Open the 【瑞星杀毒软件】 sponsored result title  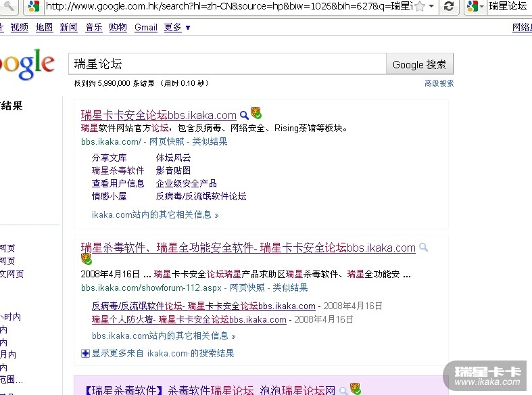click(210, 390)
